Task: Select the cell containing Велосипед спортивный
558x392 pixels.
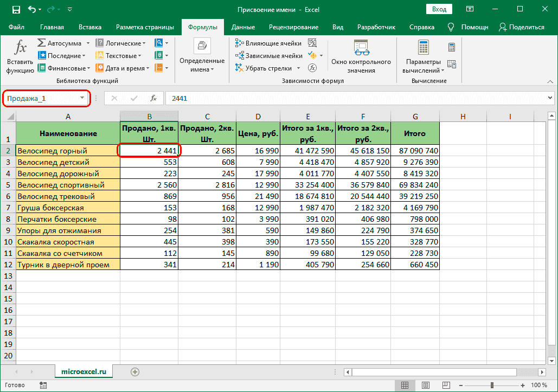Action: click(68, 185)
